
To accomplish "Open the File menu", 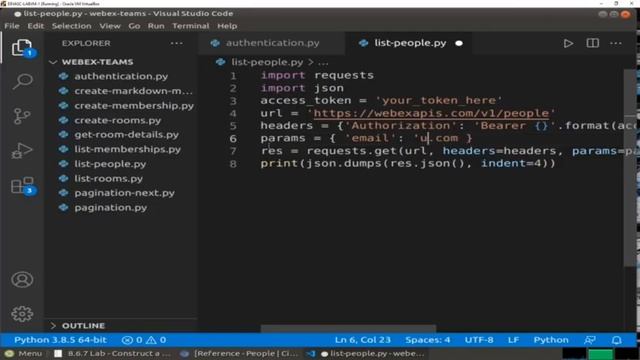I will coord(12,26).
